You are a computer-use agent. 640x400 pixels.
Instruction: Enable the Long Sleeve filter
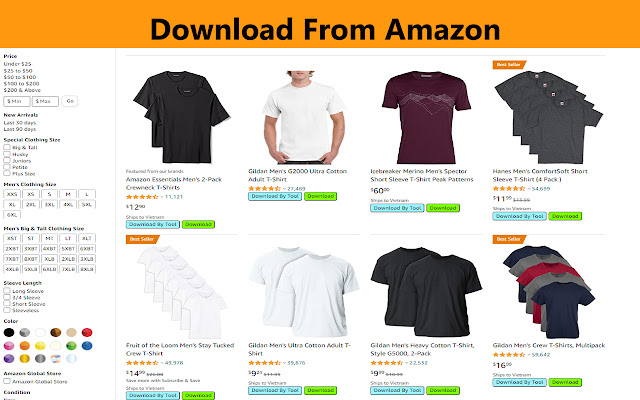pyautogui.click(x=7, y=291)
